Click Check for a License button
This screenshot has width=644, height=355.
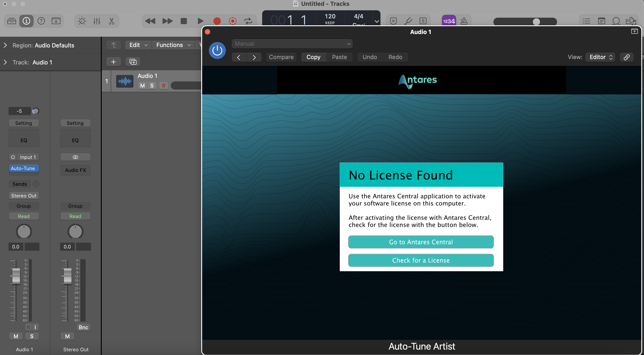(x=421, y=260)
